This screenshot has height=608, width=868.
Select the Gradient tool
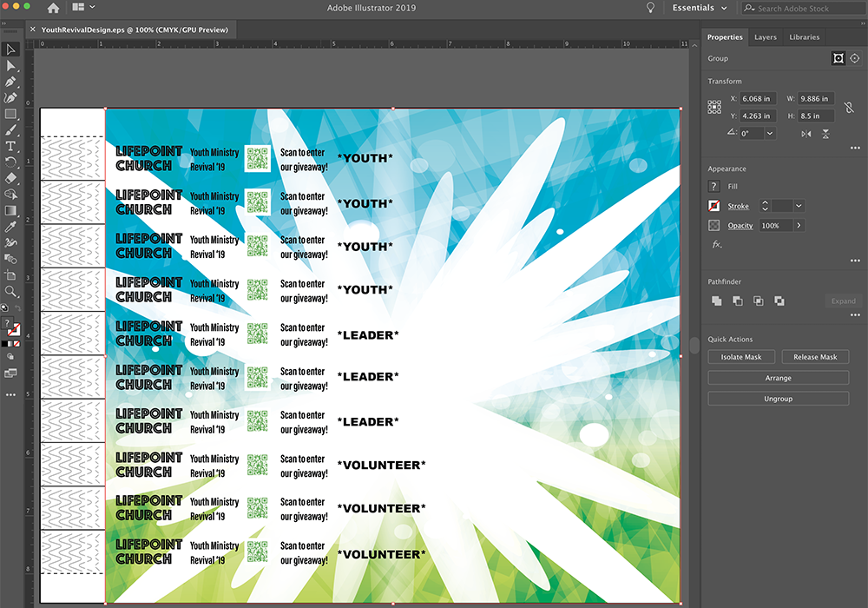click(x=10, y=210)
